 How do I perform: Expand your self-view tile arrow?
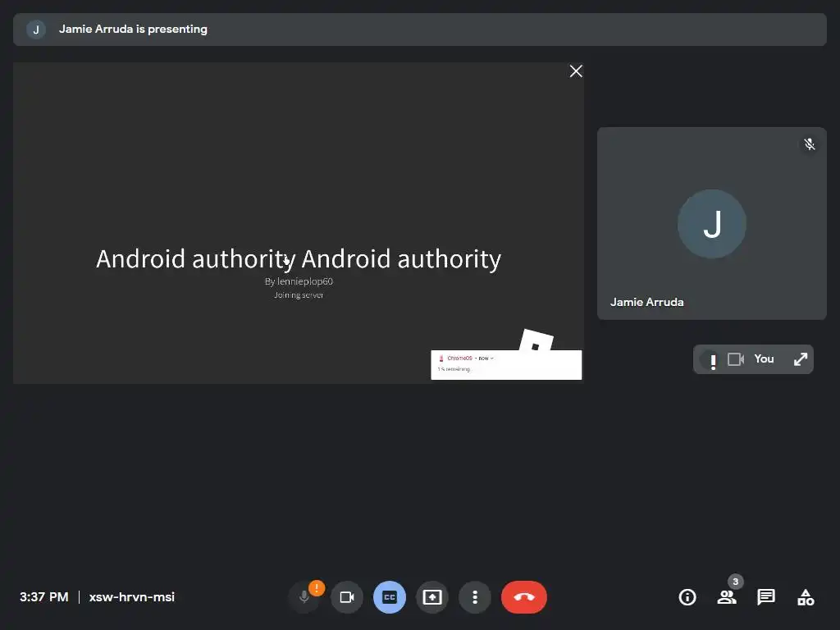[801, 359]
